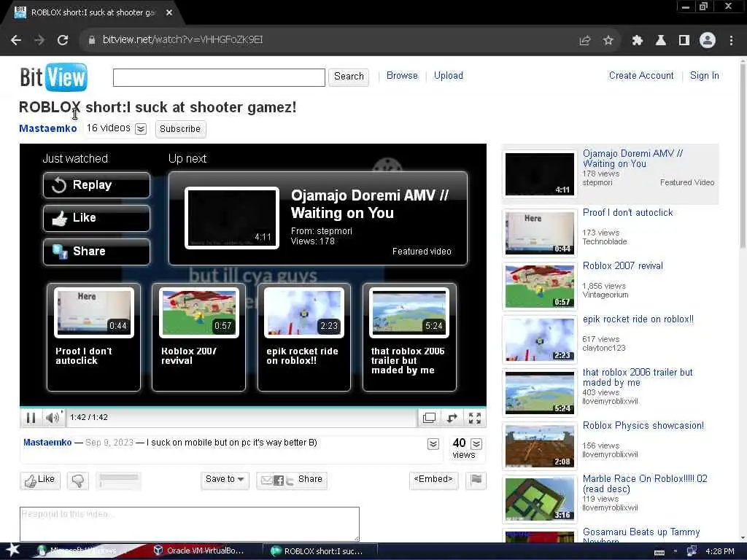Focus the BitView search input field
This screenshot has height=560, width=747.
(219, 77)
